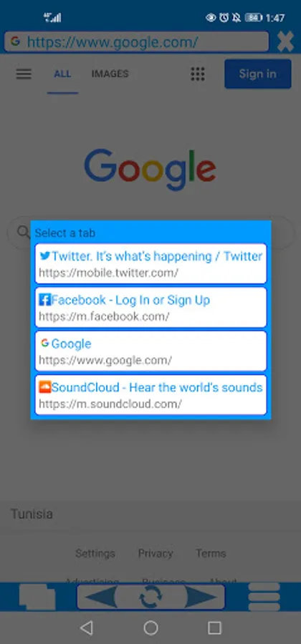Image resolution: width=301 pixels, height=644 pixels.
Task: Open the tabs switcher icon in bottom bar
Action: (37, 597)
